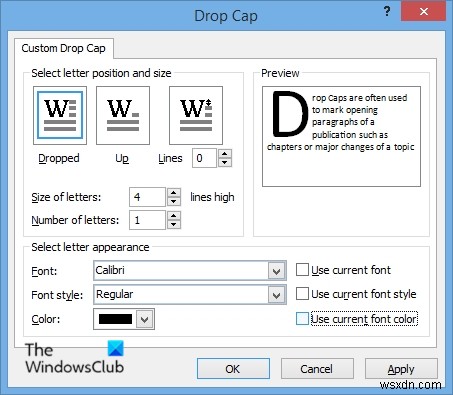Image resolution: width=453 pixels, height=395 pixels.
Task: Select the Lines position icon
Action: click(196, 115)
